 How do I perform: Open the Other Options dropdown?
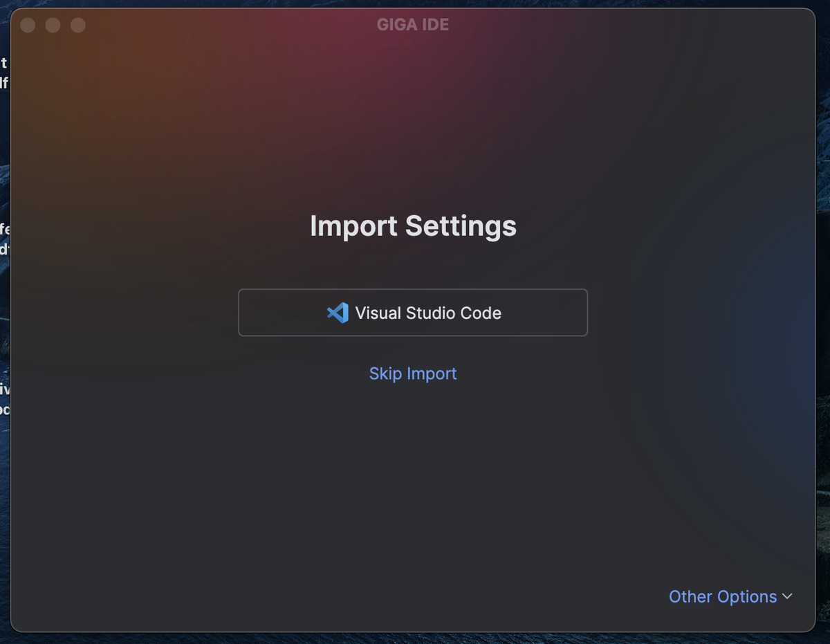tap(723, 596)
